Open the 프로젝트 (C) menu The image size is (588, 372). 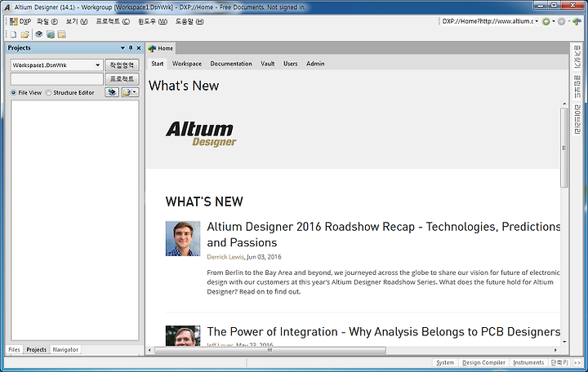113,21
